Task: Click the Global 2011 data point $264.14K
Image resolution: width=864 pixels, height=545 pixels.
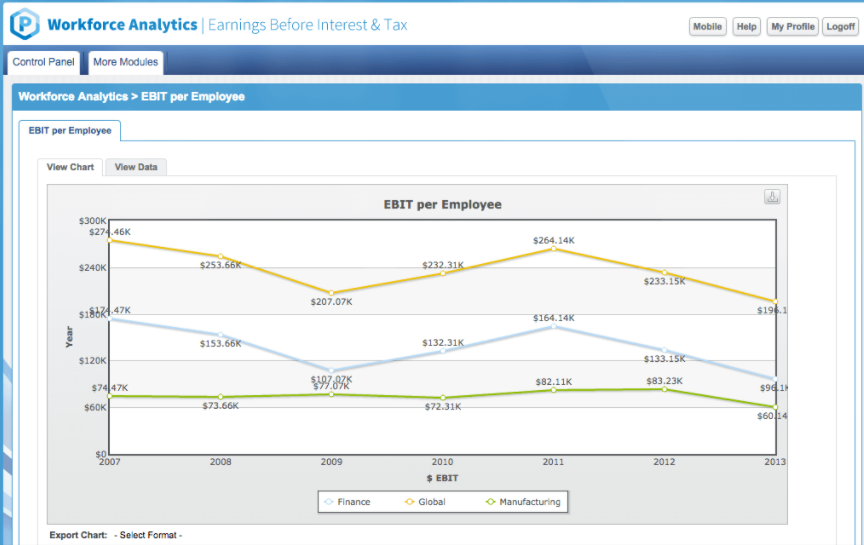Action: pos(554,249)
